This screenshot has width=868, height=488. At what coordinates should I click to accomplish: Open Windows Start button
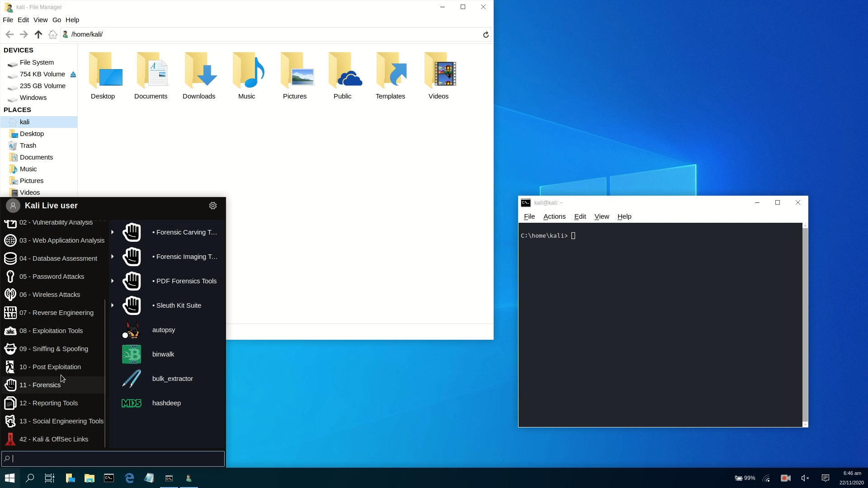coord(9,478)
